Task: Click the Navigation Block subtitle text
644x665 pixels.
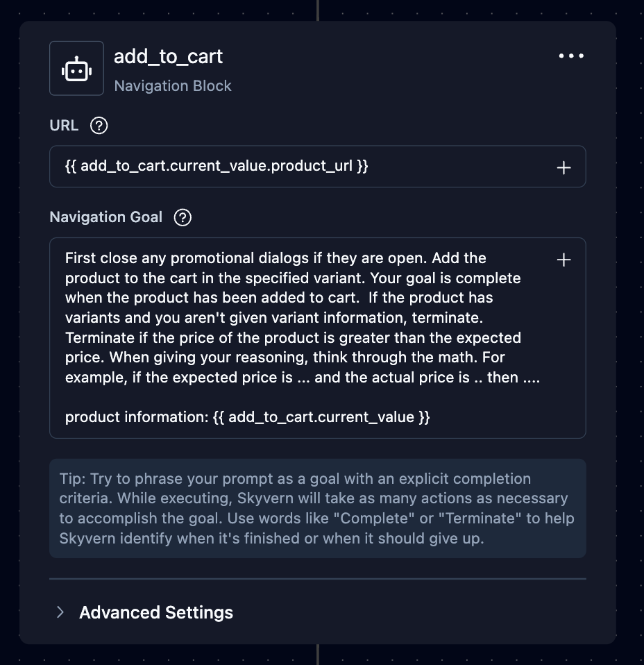Action: (x=173, y=86)
